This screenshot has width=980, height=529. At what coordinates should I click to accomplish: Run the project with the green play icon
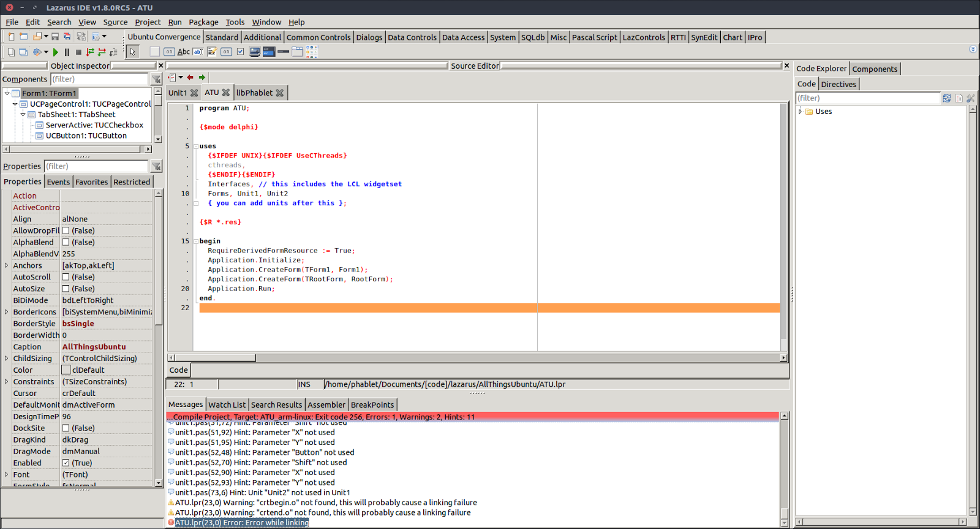56,52
